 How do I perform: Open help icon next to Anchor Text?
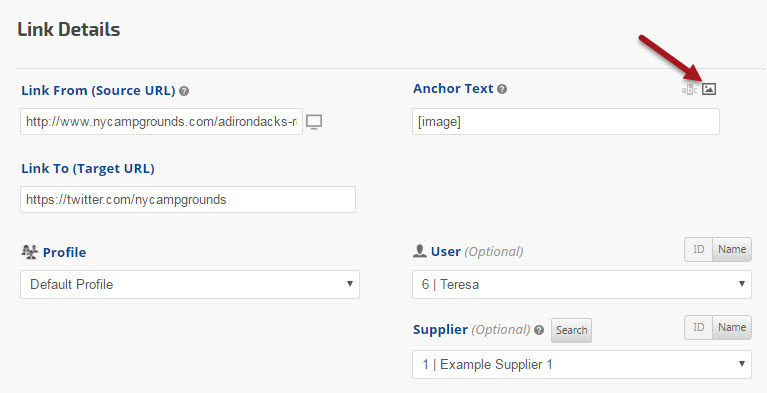(x=502, y=89)
